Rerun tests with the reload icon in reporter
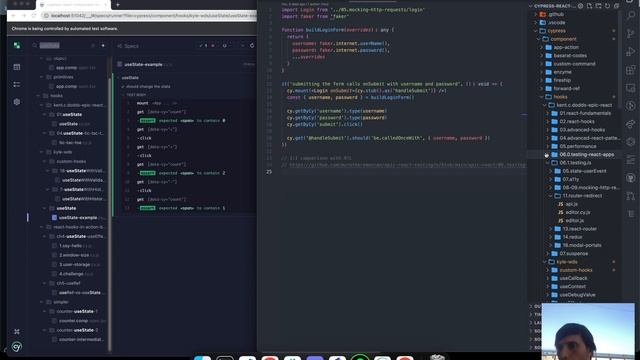The image size is (640, 360). [252, 46]
